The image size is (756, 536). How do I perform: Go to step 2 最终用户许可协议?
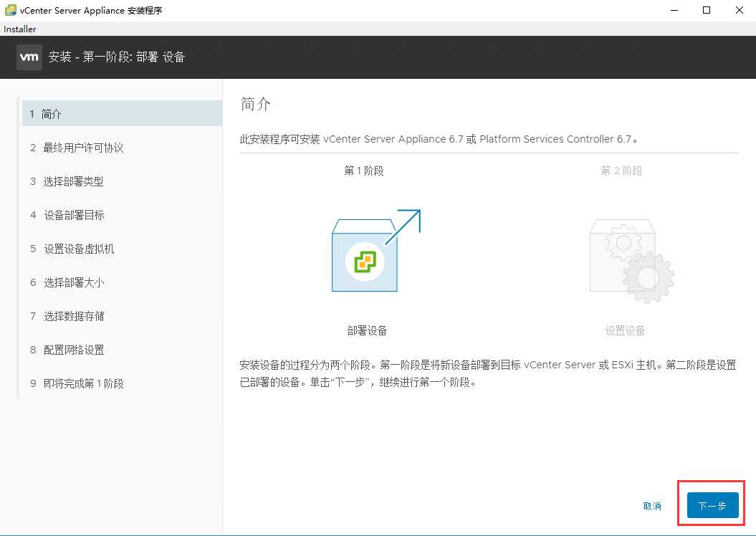tap(83, 148)
